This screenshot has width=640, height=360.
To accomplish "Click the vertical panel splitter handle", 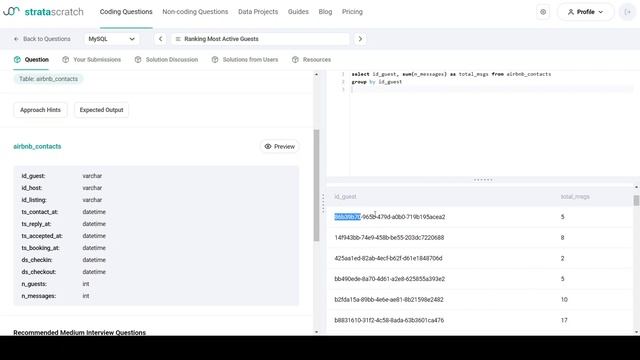I will point(323,203).
